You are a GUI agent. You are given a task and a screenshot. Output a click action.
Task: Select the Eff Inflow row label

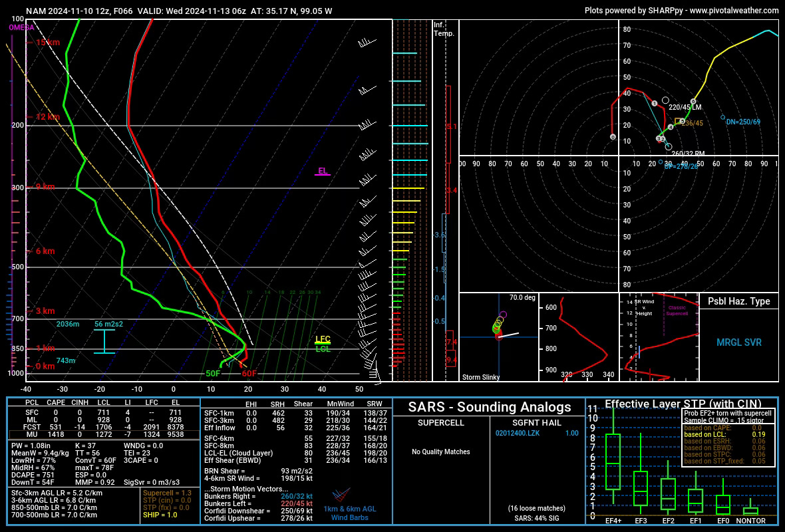220,428
